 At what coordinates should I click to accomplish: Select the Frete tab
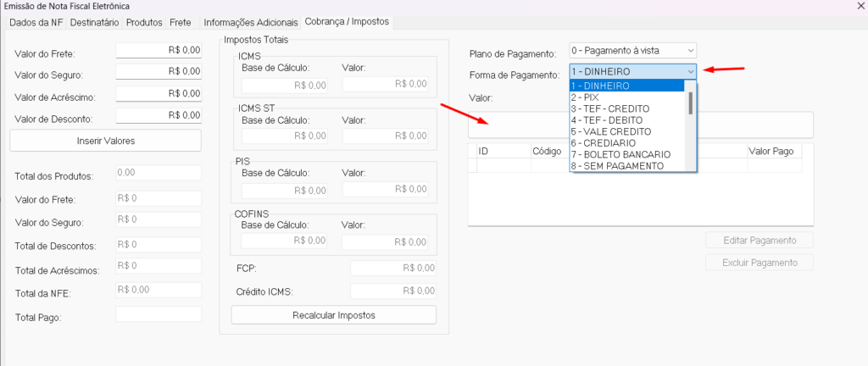180,21
